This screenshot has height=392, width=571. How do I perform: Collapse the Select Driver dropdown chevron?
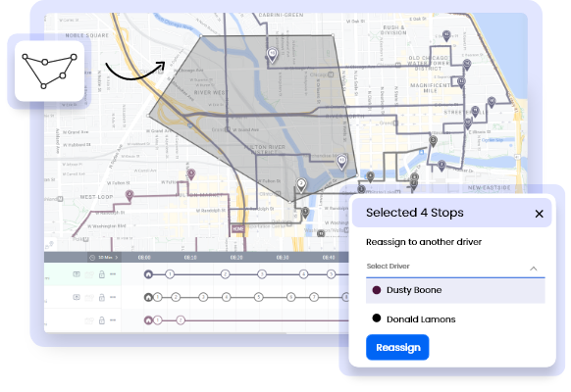coord(533,269)
